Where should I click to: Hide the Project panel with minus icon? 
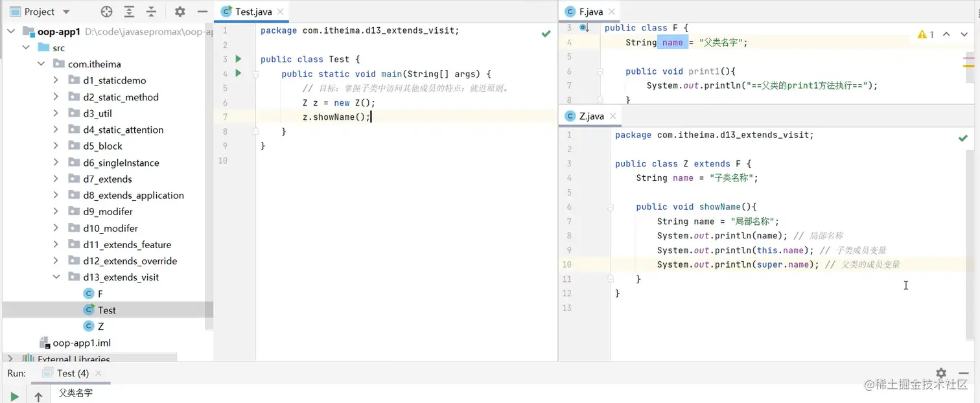(x=202, y=12)
